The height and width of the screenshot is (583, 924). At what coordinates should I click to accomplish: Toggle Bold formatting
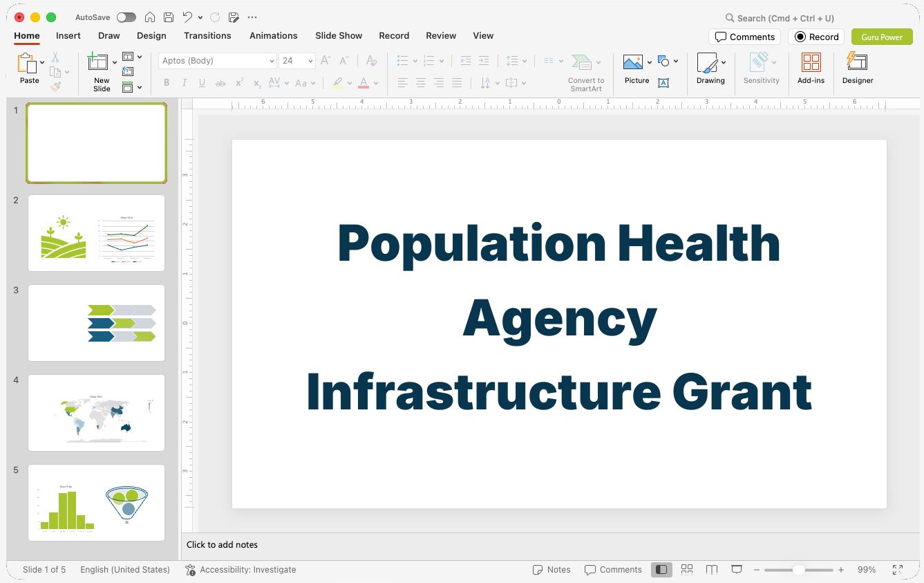pyautogui.click(x=167, y=83)
